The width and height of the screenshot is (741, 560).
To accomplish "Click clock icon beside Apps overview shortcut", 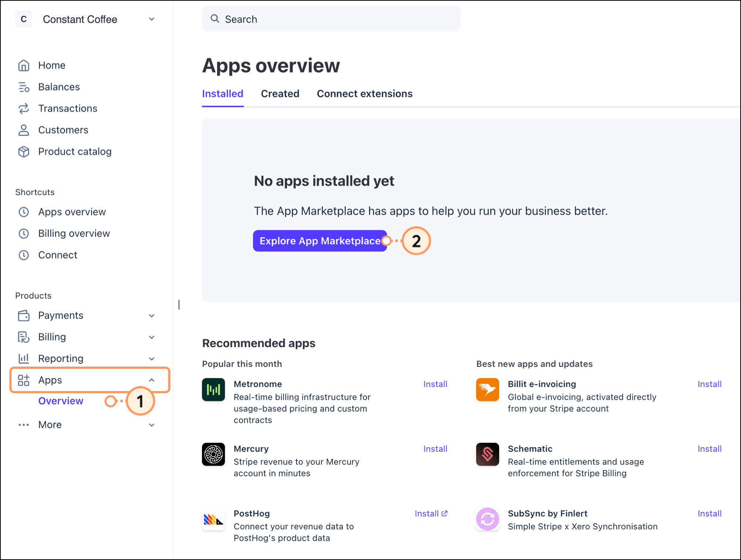I will (x=24, y=212).
